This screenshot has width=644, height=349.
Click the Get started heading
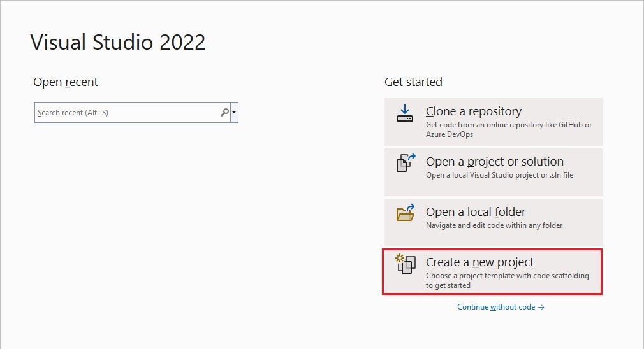(x=413, y=82)
